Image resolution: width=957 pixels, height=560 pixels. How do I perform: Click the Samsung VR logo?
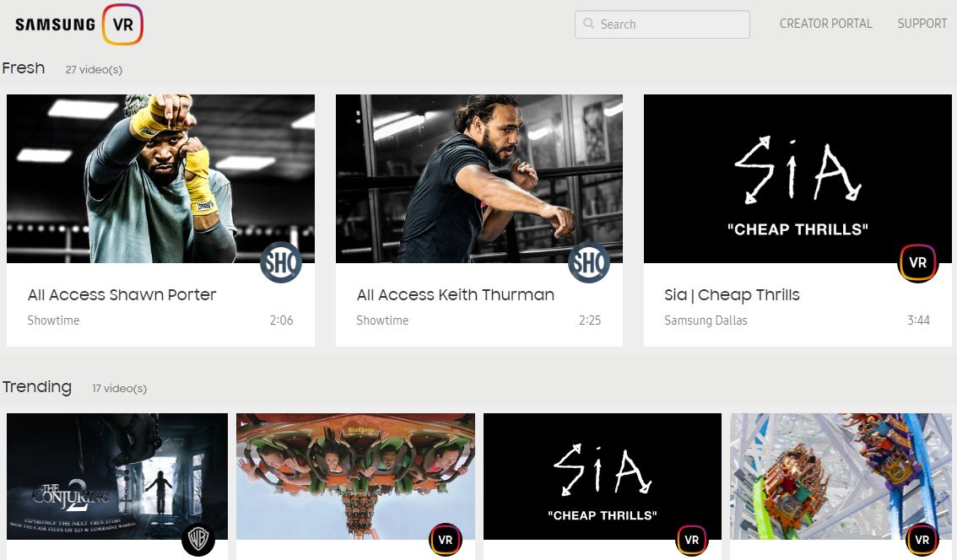click(x=78, y=24)
